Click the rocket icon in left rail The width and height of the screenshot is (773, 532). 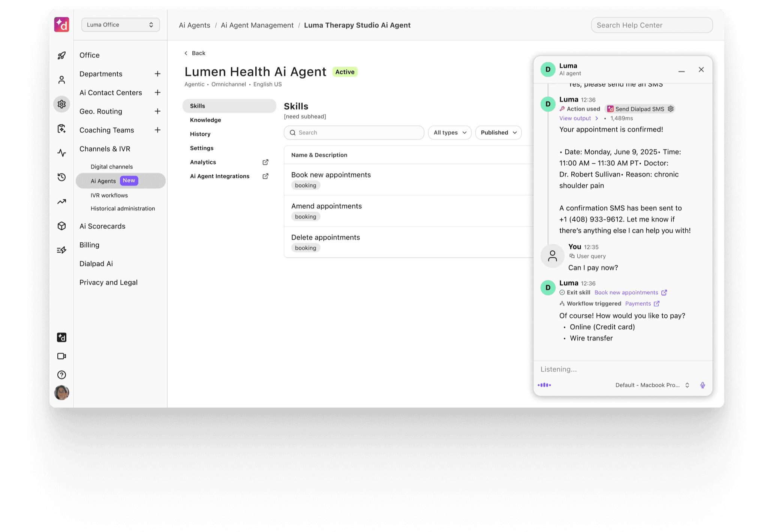point(61,55)
